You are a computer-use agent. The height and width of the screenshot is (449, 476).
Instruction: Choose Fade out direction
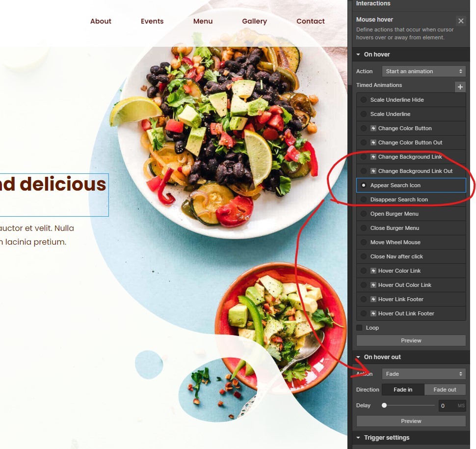tap(445, 390)
